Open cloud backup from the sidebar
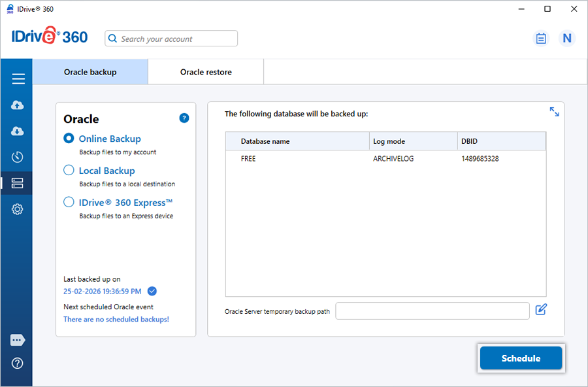 coord(18,105)
